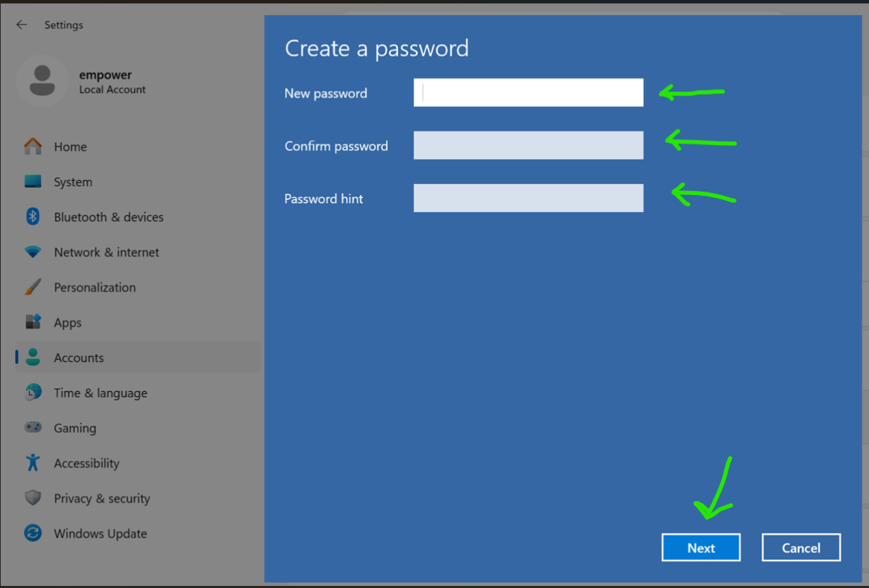Viewport: 869px width, 588px height.
Task: Click the empower account avatar
Action: (42, 81)
